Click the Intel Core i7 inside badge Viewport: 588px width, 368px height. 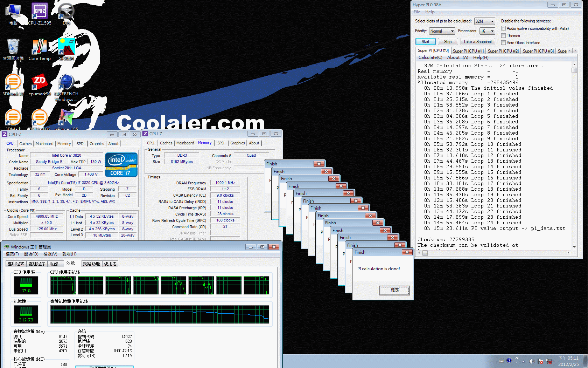121,165
